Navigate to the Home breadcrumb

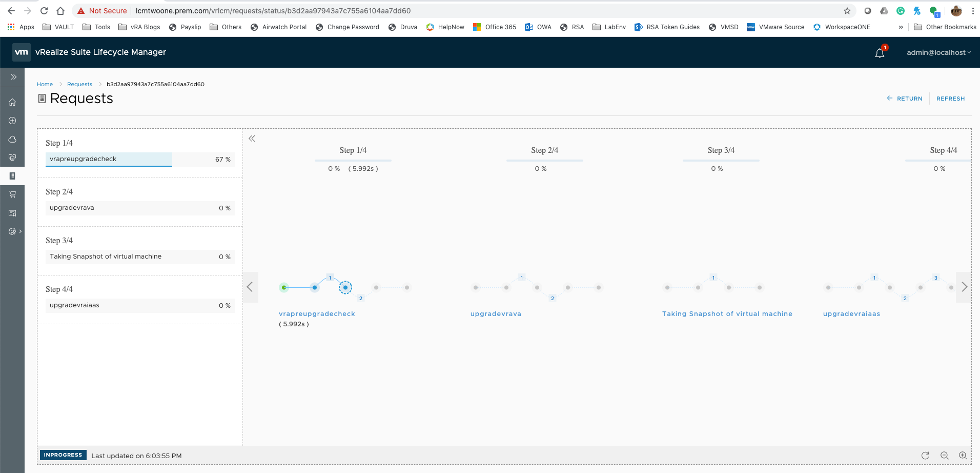(45, 84)
